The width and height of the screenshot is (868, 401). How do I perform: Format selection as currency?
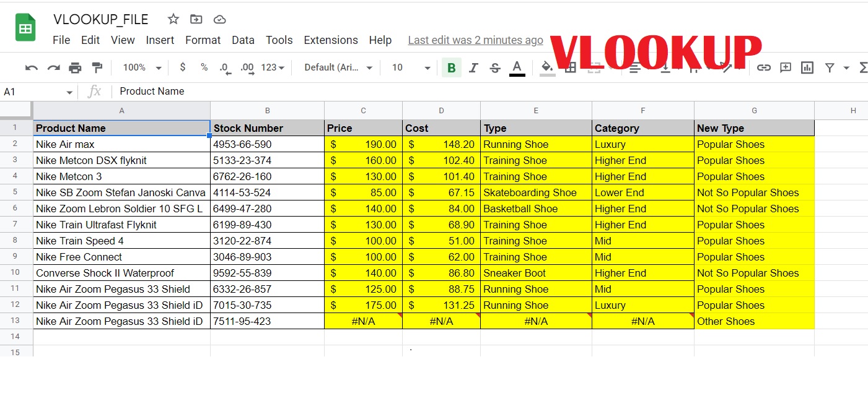coord(182,67)
